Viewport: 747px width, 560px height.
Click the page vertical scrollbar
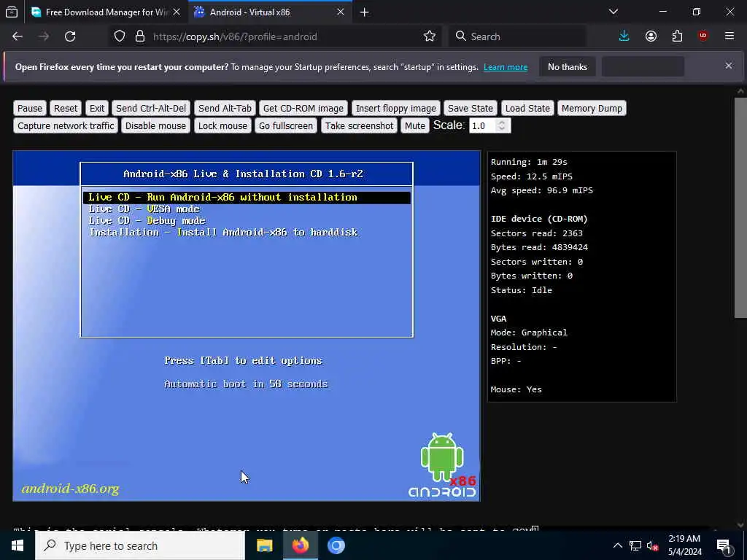point(740,208)
